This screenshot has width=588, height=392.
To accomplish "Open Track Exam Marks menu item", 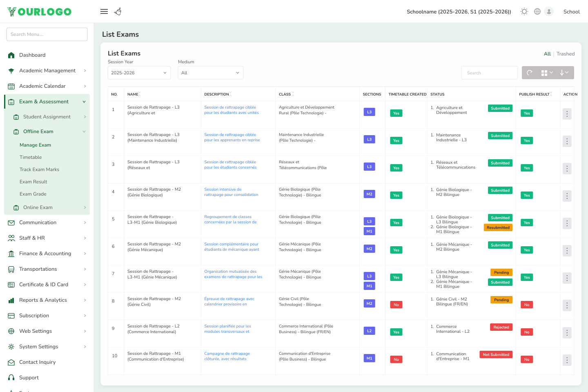I will click(x=39, y=169).
